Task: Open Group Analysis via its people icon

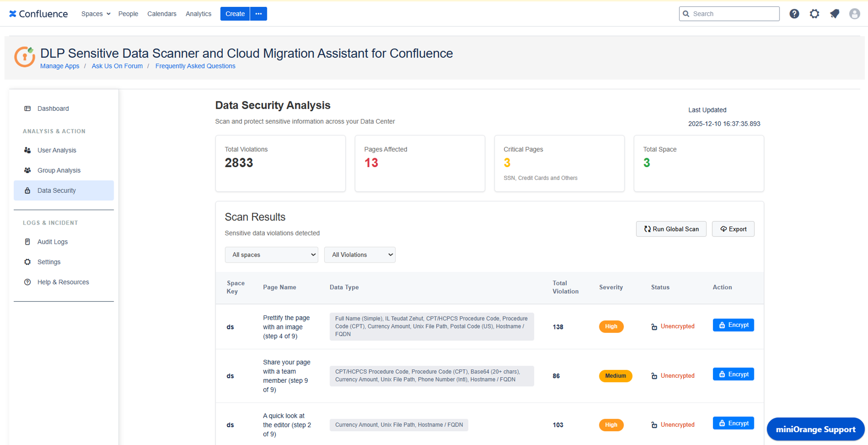Action: (x=27, y=170)
